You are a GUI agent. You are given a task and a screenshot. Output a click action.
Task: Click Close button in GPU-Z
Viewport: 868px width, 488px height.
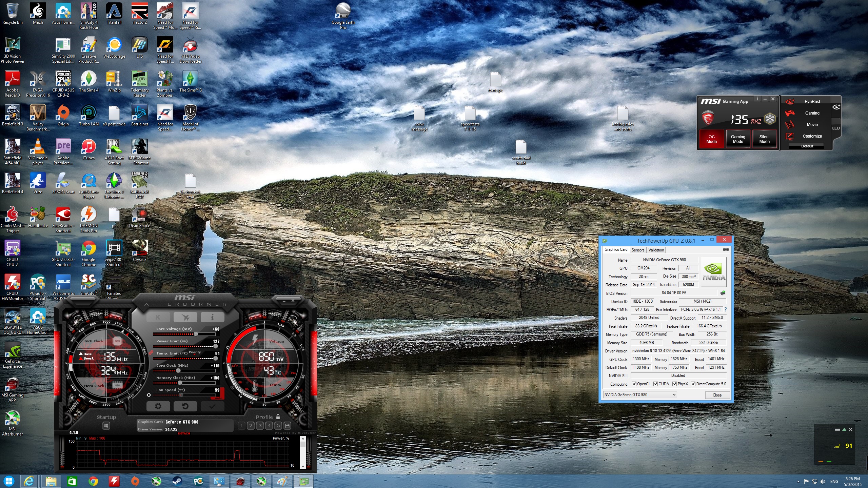coord(717,395)
